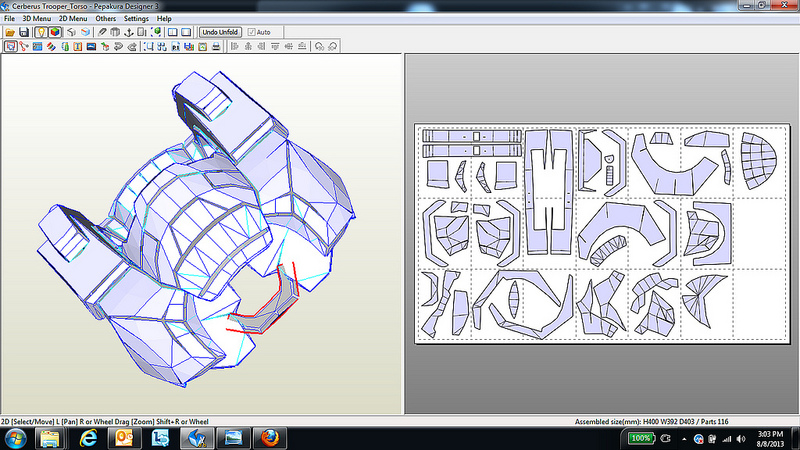Select the long strap strip at sheet top
800x450 pixels.
pos(472,136)
